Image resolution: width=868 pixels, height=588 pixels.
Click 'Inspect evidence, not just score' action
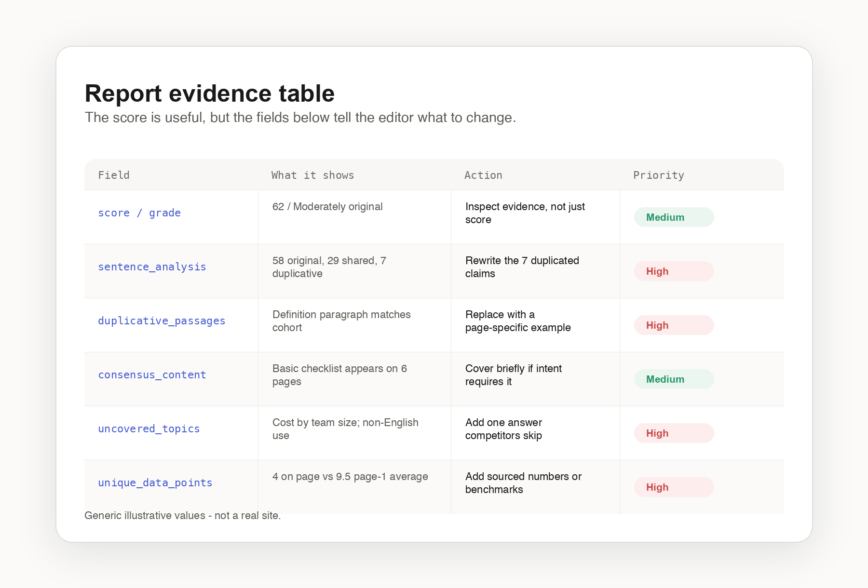tap(525, 213)
